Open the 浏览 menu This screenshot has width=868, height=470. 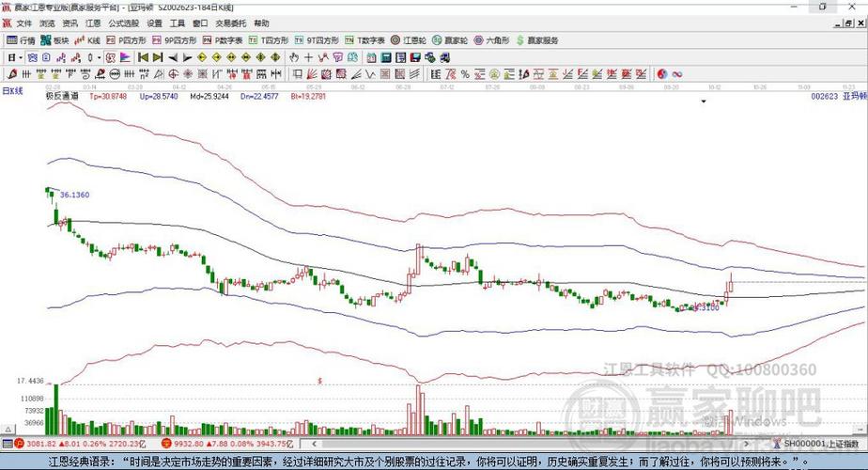[47, 23]
